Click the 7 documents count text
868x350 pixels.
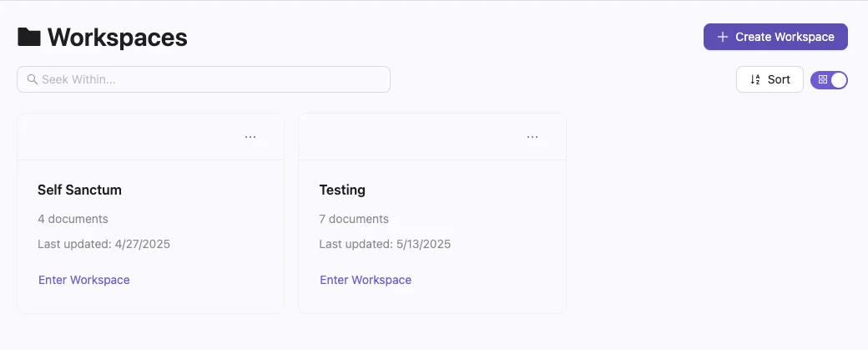pos(354,219)
